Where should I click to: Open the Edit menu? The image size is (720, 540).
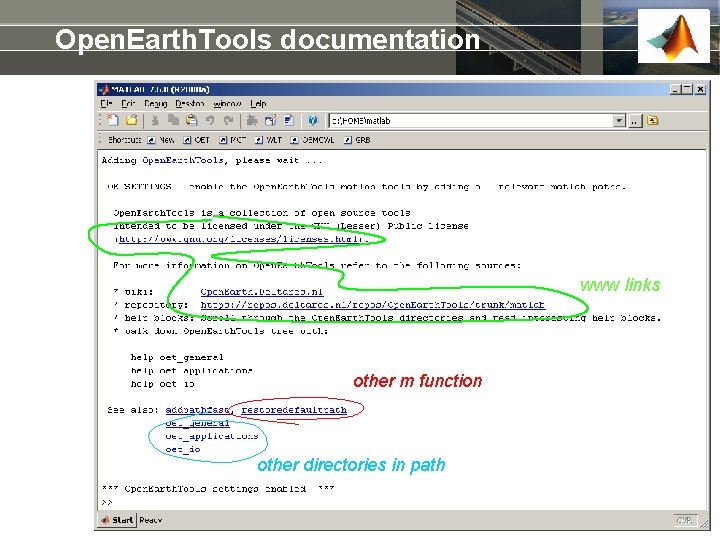coord(128,104)
